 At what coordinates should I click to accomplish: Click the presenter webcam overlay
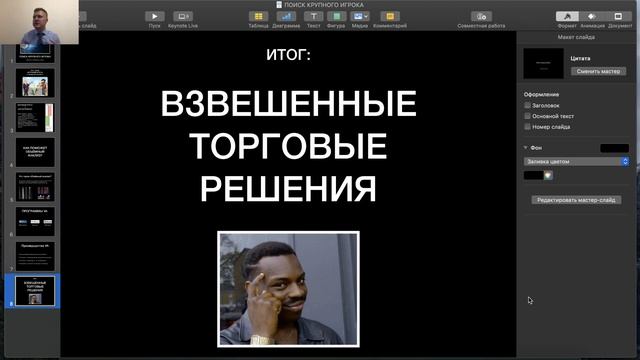tap(39, 22)
